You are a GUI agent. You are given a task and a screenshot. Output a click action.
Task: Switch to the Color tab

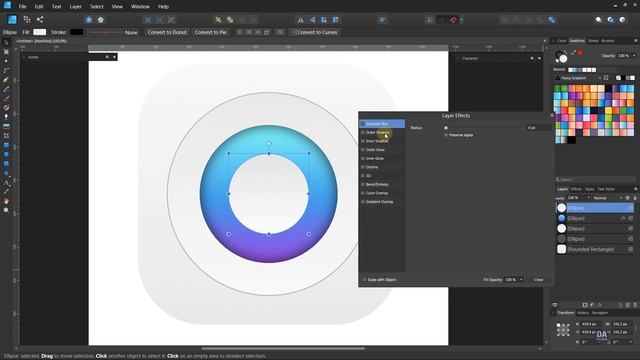tap(562, 41)
